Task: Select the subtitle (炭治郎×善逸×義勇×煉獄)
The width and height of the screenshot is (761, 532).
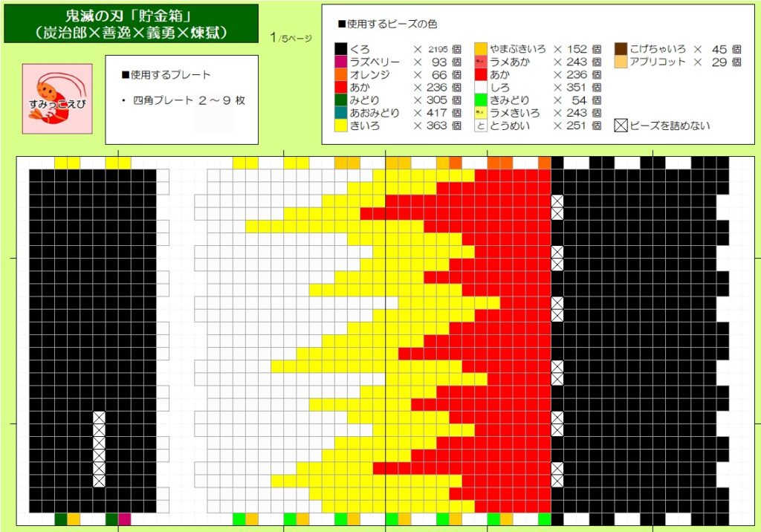Action: click(131, 33)
